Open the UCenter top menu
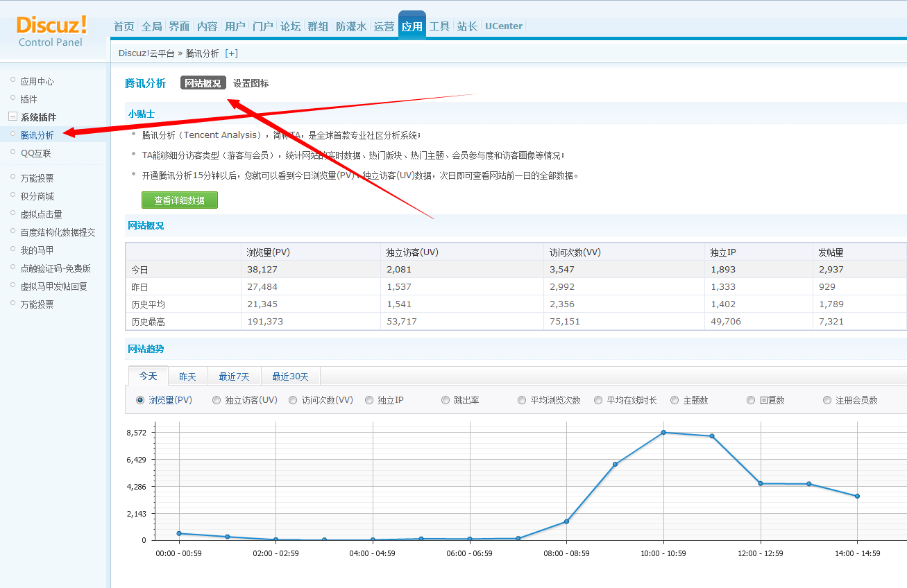 tap(504, 26)
